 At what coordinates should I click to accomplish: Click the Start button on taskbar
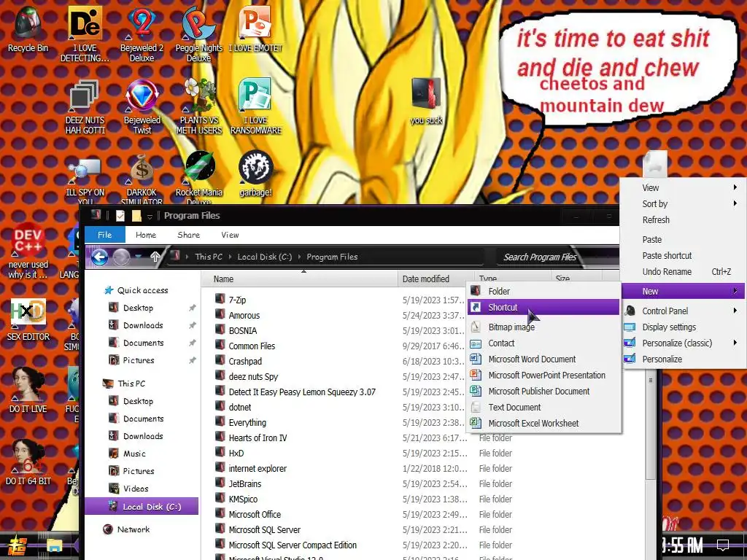[x=16, y=545]
